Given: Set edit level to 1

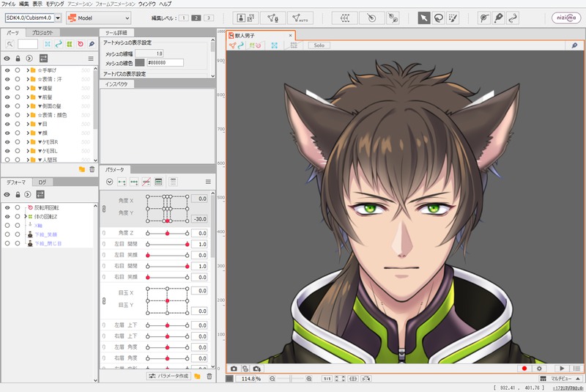Looking at the screenshot, I should point(184,18).
